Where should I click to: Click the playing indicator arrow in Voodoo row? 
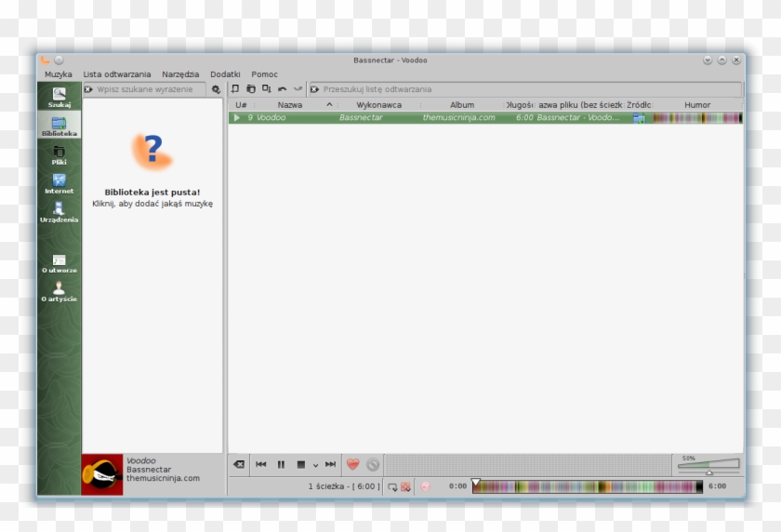point(237,117)
